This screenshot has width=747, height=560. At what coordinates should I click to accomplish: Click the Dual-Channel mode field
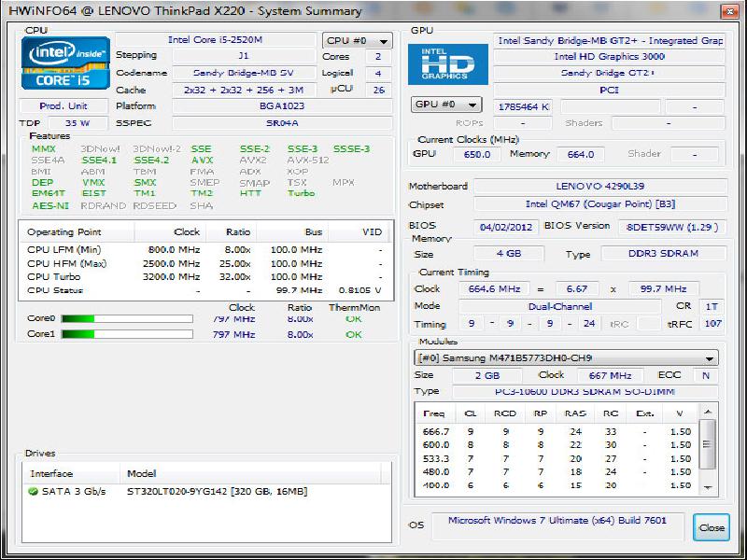(x=559, y=307)
